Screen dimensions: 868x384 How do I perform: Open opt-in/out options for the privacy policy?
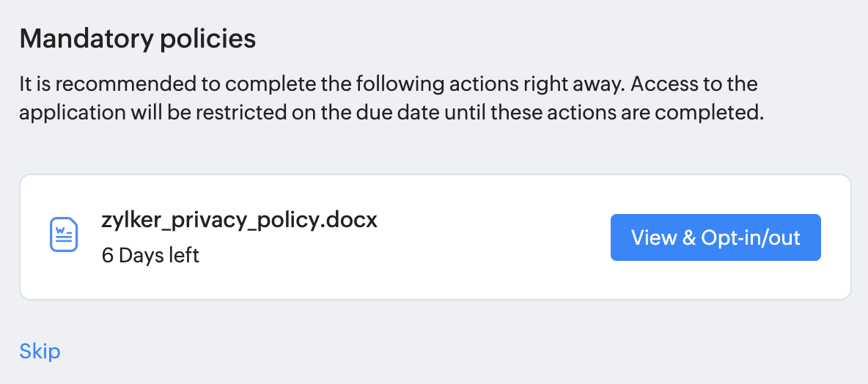tap(715, 237)
